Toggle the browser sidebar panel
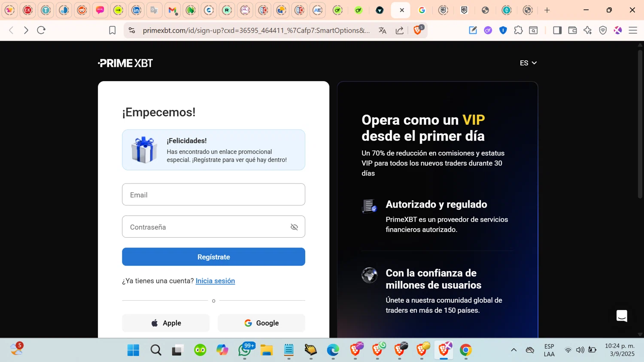Image resolution: width=644 pixels, height=362 pixels. pyautogui.click(x=557, y=30)
